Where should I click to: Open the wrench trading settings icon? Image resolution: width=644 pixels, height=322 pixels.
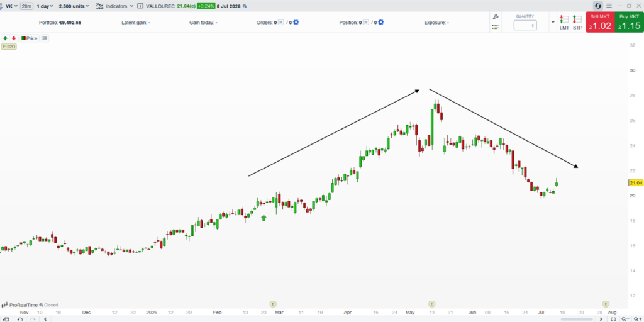(x=496, y=17)
